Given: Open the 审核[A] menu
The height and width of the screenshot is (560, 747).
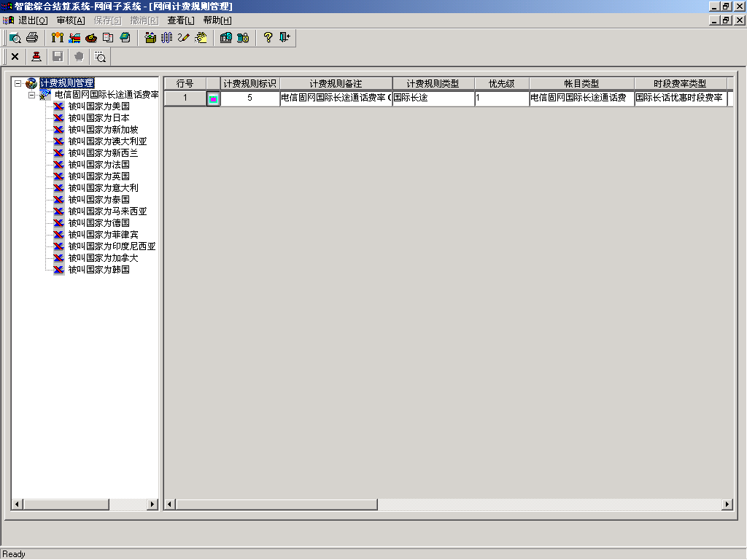Looking at the screenshot, I should pyautogui.click(x=71, y=20).
